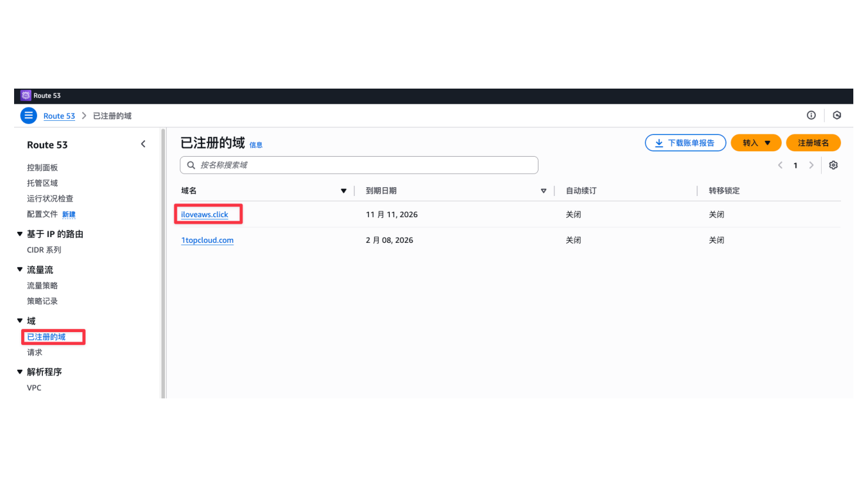Collapse the 基于 IP 的路由 section
The image size is (868, 487).
pyautogui.click(x=20, y=234)
